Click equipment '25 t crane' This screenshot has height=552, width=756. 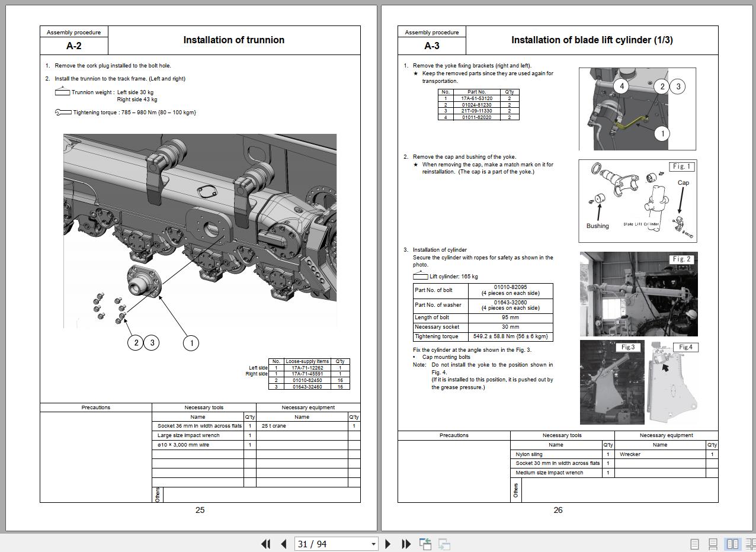pyautogui.click(x=274, y=426)
